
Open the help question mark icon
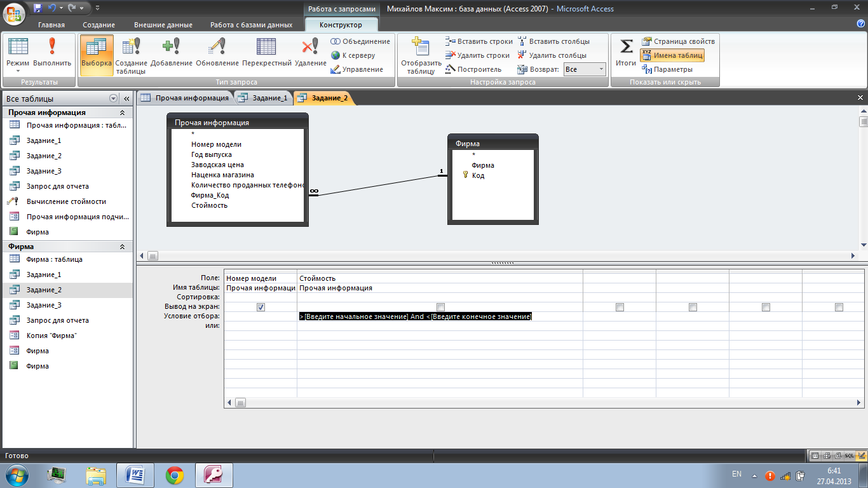(x=860, y=24)
